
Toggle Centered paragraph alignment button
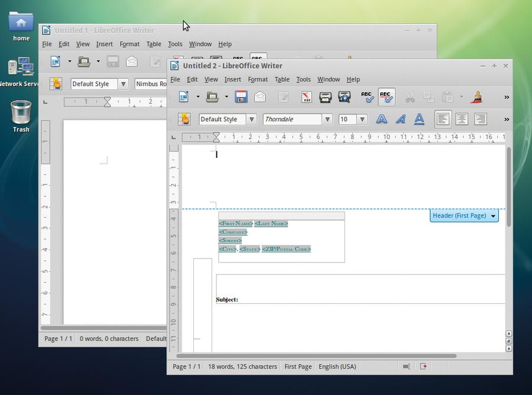(x=462, y=119)
